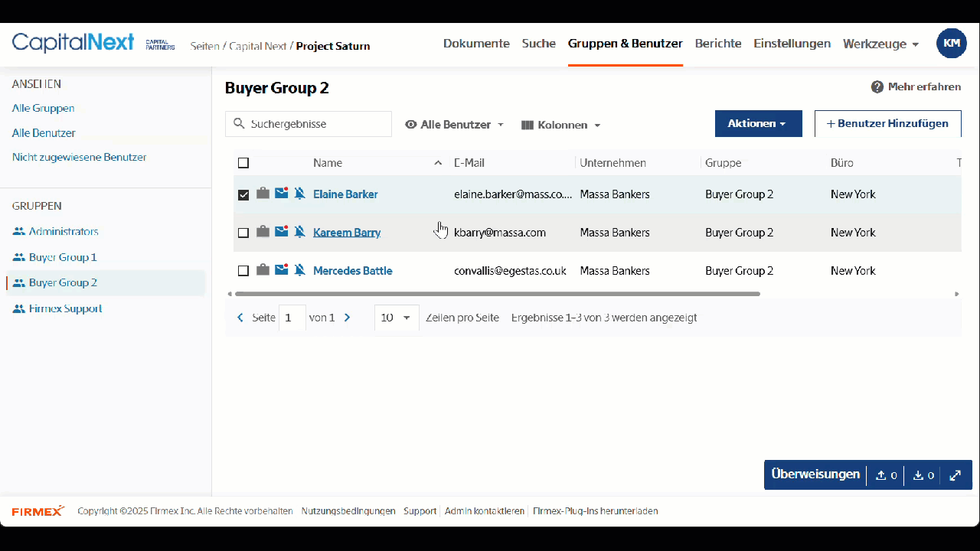Open the Support footer link

(420, 511)
